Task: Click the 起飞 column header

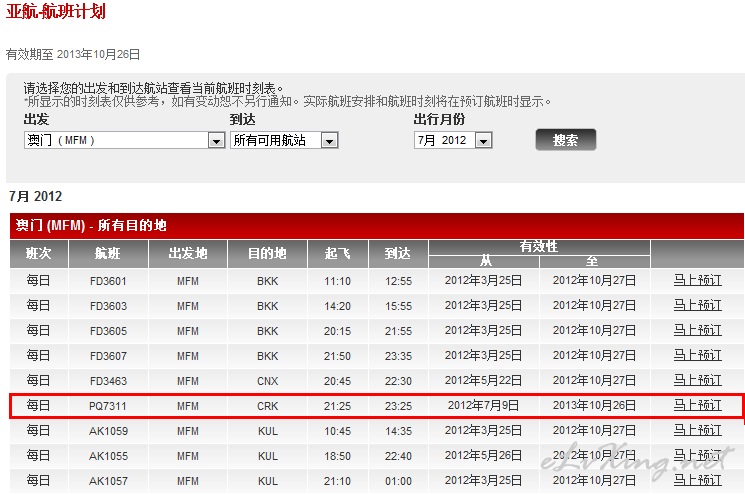Action: coord(338,254)
